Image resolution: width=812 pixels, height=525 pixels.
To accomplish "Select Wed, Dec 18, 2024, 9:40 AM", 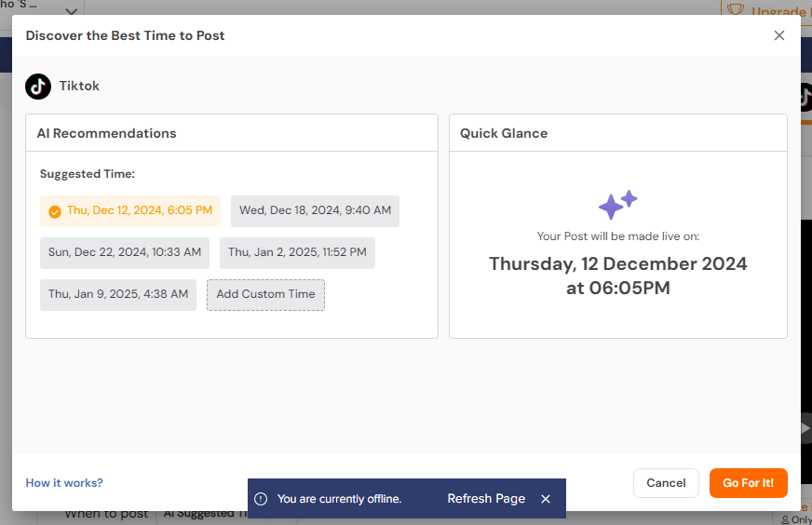I will [x=315, y=210].
